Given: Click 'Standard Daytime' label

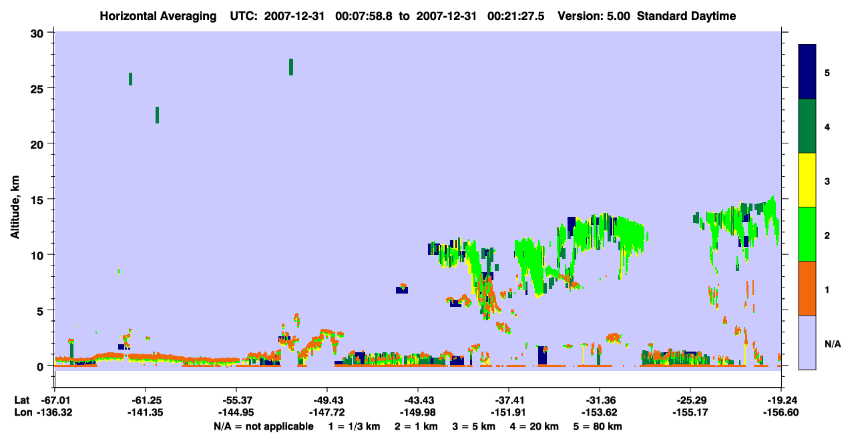Looking at the screenshot, I should (686, 16).
